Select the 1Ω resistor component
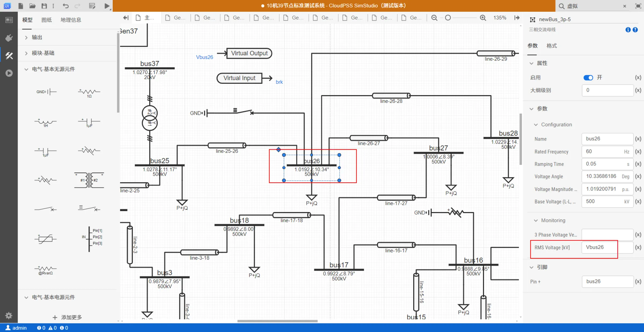The width and height of the screenshot is (644, 332). [89, 93]
